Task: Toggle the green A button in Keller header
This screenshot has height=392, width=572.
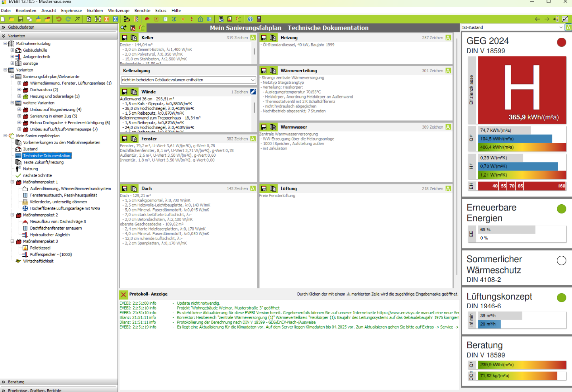Action: coord(253,38)
